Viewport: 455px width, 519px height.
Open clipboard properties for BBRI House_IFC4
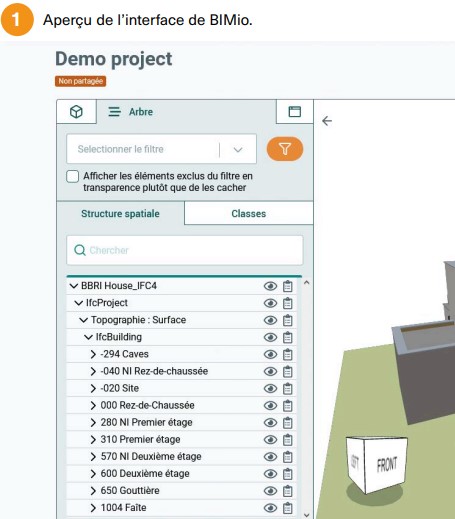(x=288, y=286)
